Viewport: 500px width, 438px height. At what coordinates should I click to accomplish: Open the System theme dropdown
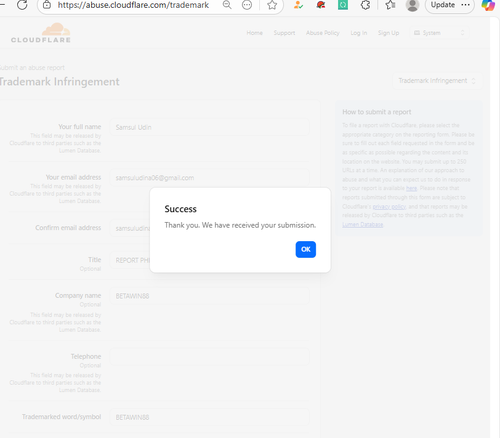[439, 33]
